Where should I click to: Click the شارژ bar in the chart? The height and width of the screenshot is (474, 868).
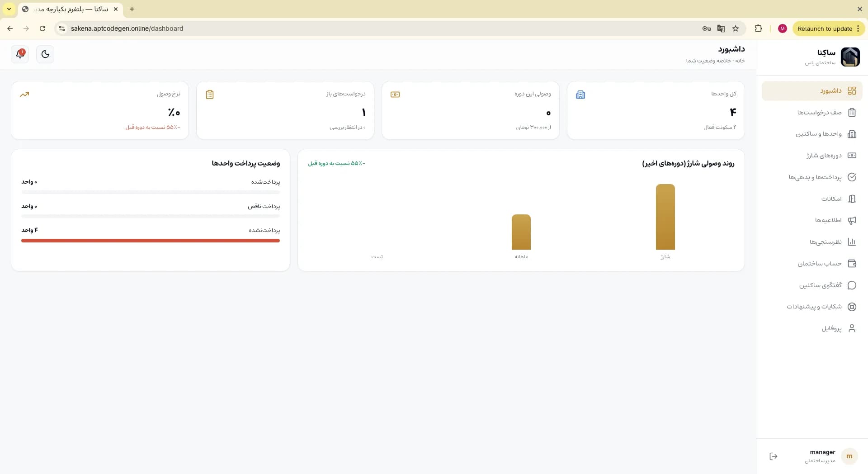tap(665, 217)
